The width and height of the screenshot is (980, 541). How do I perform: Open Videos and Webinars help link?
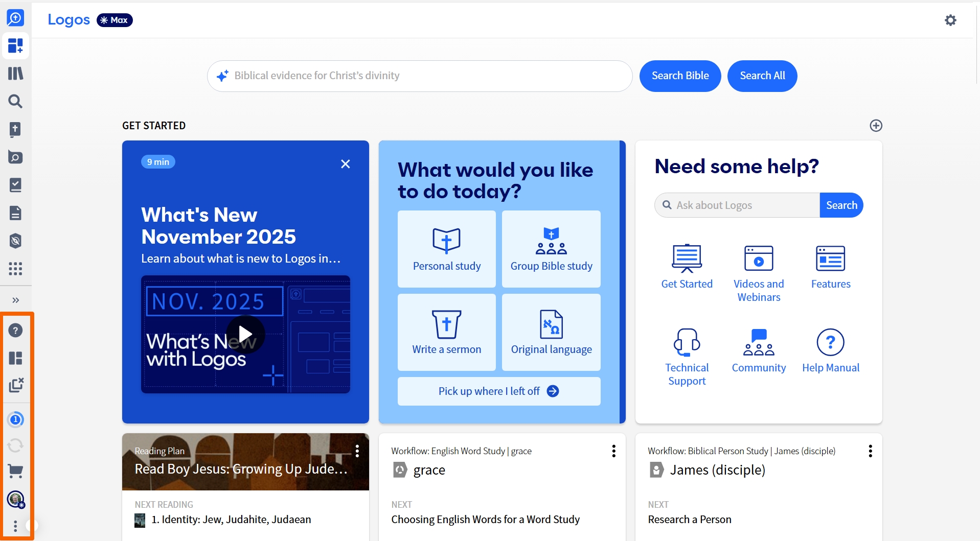tap(759, 274)
